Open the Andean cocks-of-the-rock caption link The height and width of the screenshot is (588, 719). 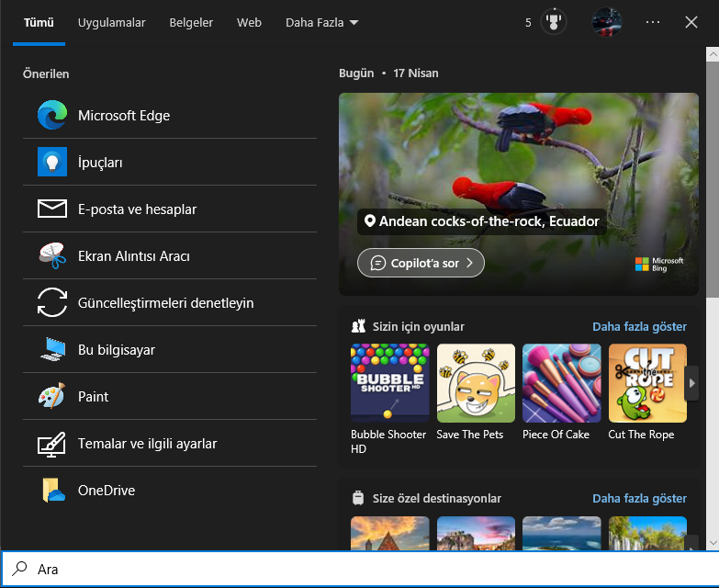(482, 221)
